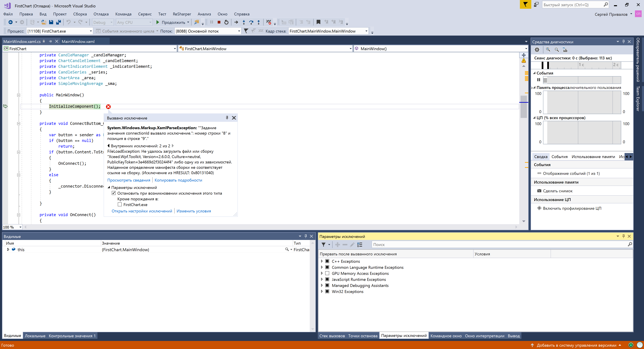Open the Отладка menu
644x349 pixels.
(101, 14)
